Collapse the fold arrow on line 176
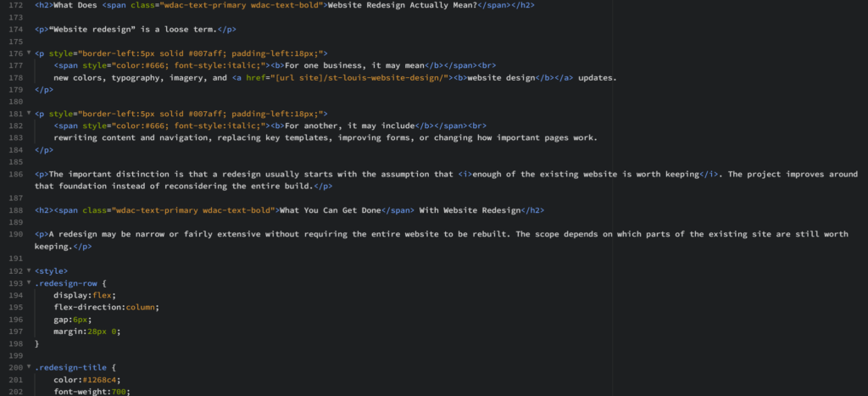Image resolution: width=868 pixels, height=396 pixels. pos(29,53)
